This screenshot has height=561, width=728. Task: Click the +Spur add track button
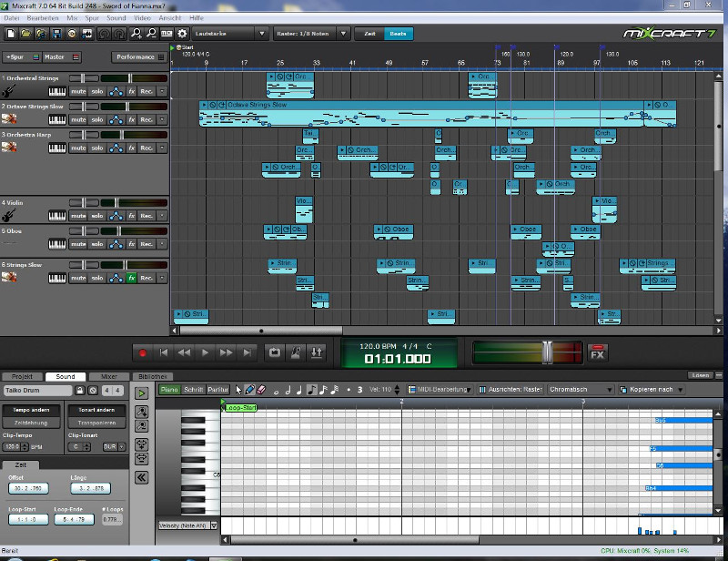[x=22, y=57]
